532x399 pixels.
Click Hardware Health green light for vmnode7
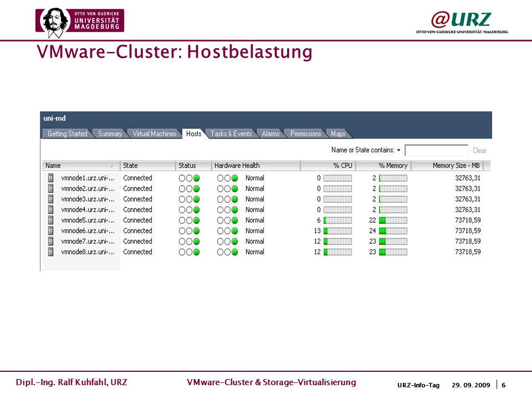tap(234, 242)
